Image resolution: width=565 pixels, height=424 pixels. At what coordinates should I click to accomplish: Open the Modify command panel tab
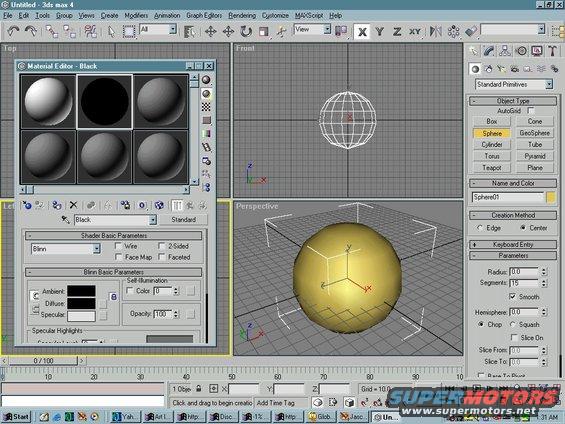click(489, 51)
